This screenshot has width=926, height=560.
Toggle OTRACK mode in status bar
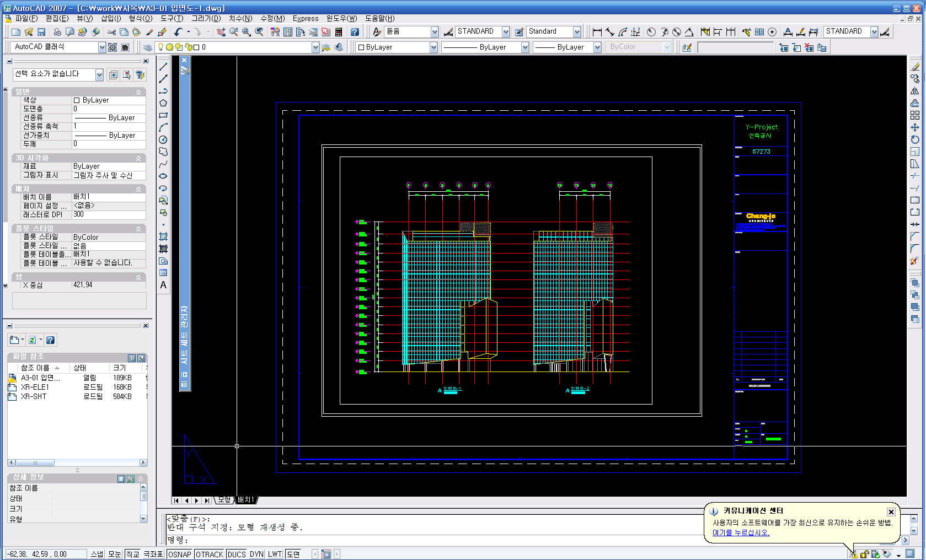pyautogui.click(x=210, y=554)
